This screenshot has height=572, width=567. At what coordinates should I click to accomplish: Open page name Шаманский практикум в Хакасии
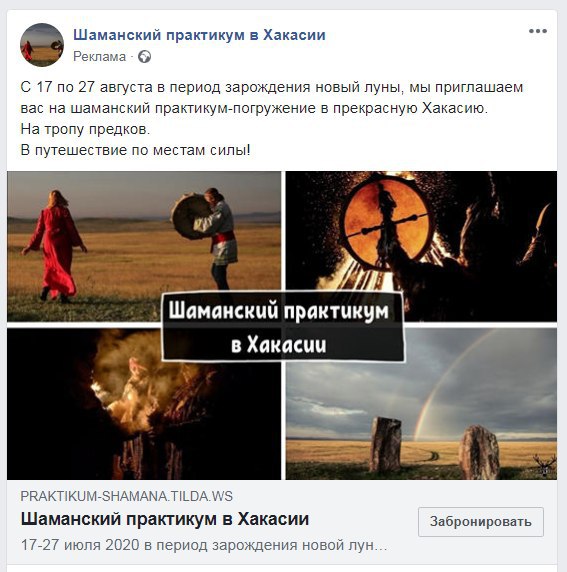199,35
